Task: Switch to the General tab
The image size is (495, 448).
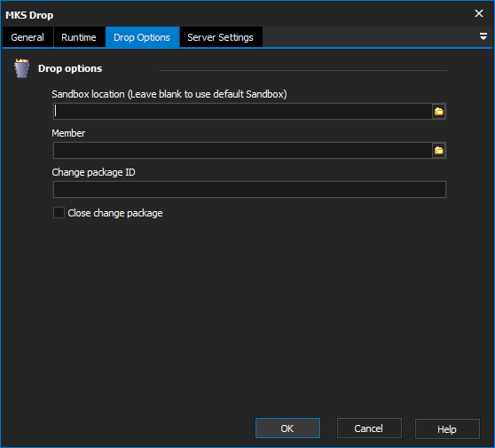Action: 27,37
